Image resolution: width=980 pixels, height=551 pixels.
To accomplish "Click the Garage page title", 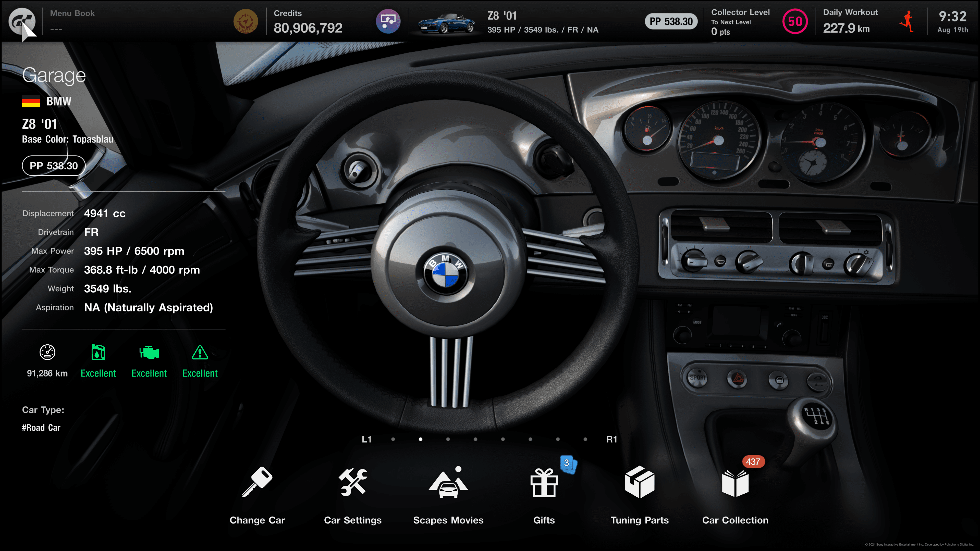I will [x=54, y=75].
